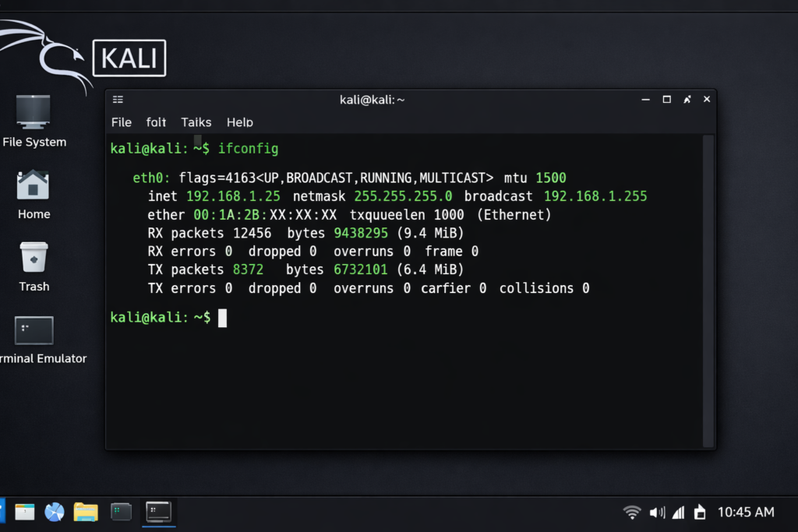This screenshot has height=532, width=798.
Task: Open the Help menu in terminal
Action: pyautogui.click(x=239, y=122)
